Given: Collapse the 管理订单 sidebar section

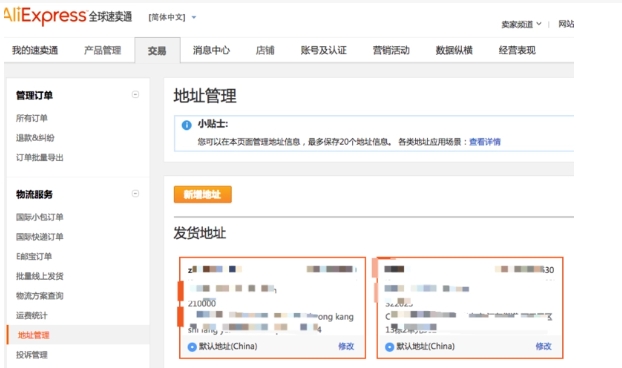Looking at the screenshot, I should [135, 94].
